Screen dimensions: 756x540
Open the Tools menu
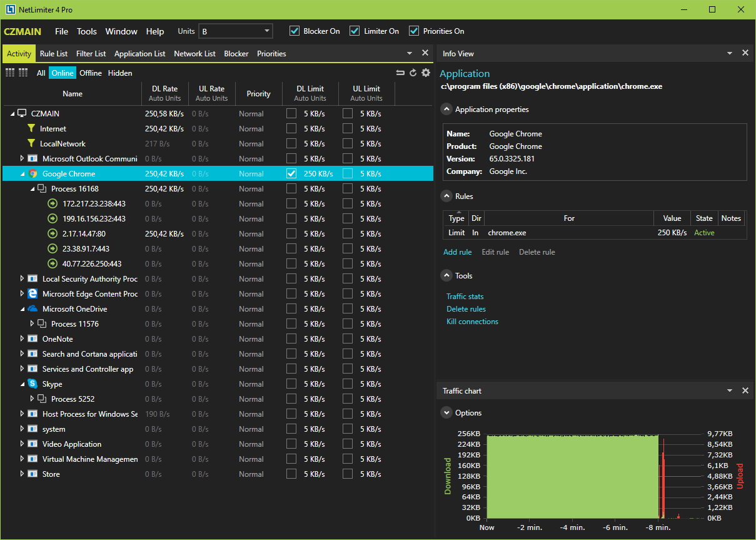(87, 31)
